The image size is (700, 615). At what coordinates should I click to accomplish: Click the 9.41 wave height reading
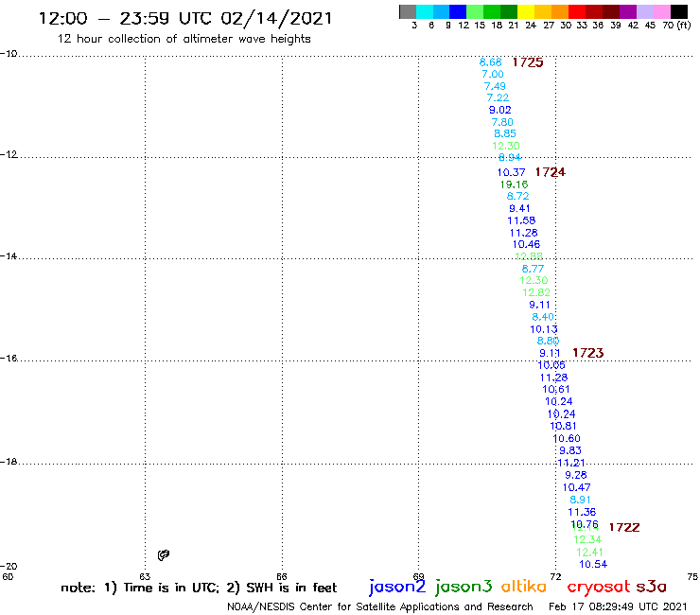[x=519, y=208]
